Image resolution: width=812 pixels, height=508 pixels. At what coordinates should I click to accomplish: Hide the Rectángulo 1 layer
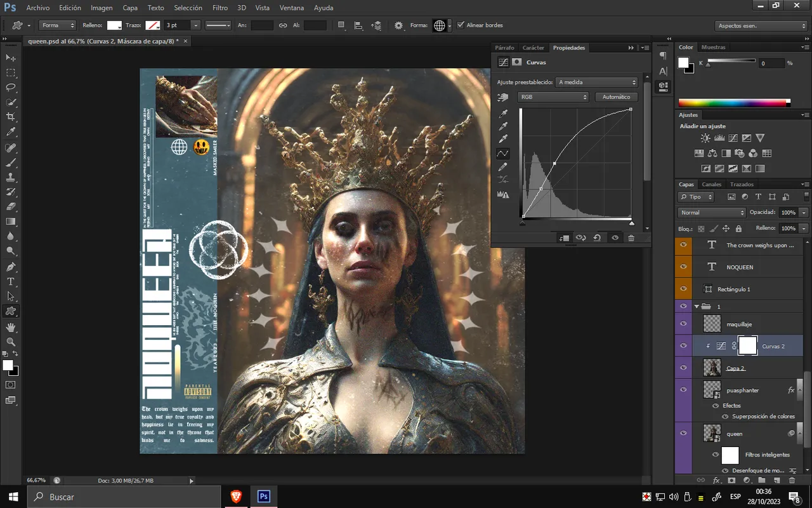tap(683, 289)
